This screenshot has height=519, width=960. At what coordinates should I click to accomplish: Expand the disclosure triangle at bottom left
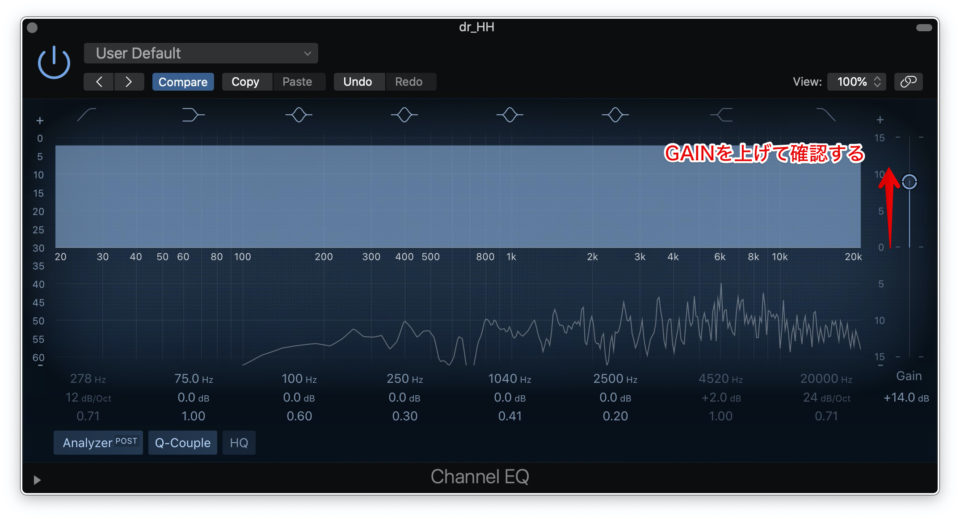(x=37, y=480)
